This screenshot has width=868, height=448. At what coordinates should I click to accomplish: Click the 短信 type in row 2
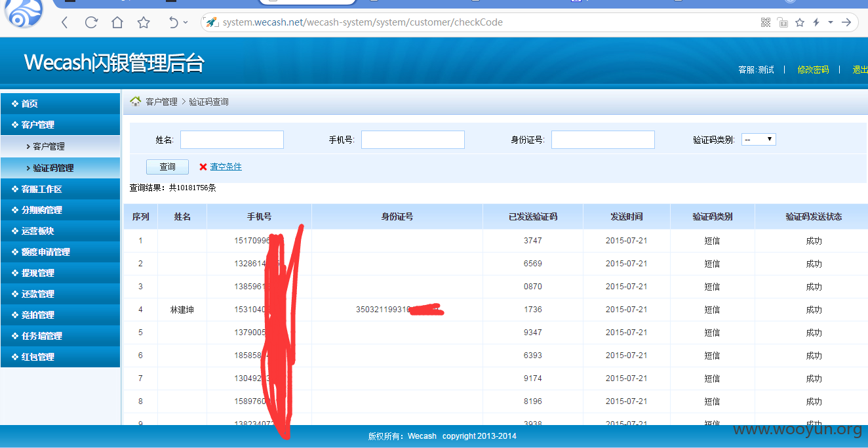(712, 264)
